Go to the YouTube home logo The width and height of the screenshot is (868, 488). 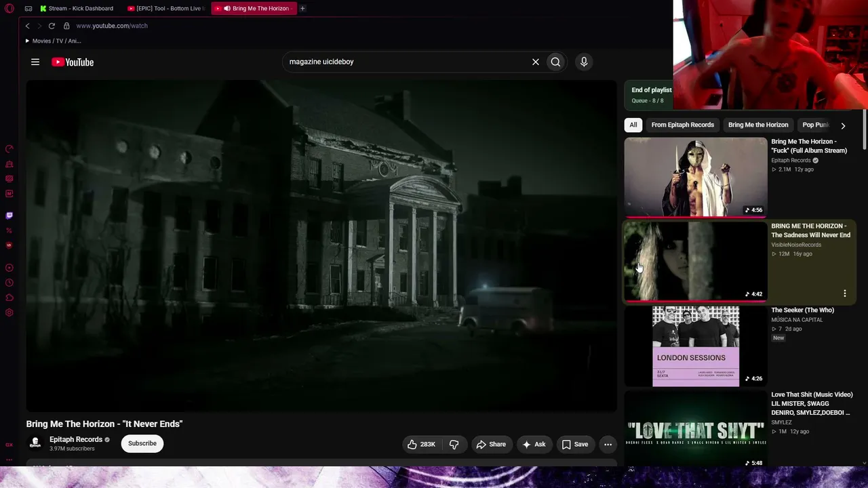pos(73,62)
